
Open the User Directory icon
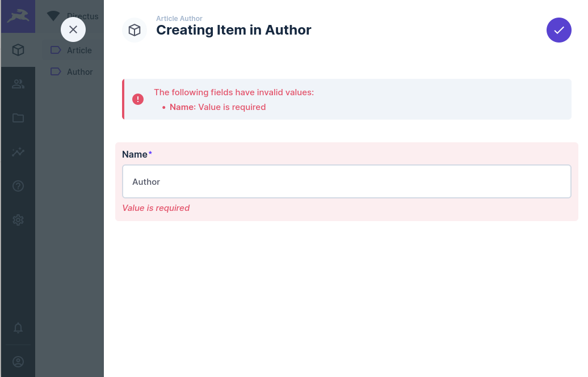point(18,84)
